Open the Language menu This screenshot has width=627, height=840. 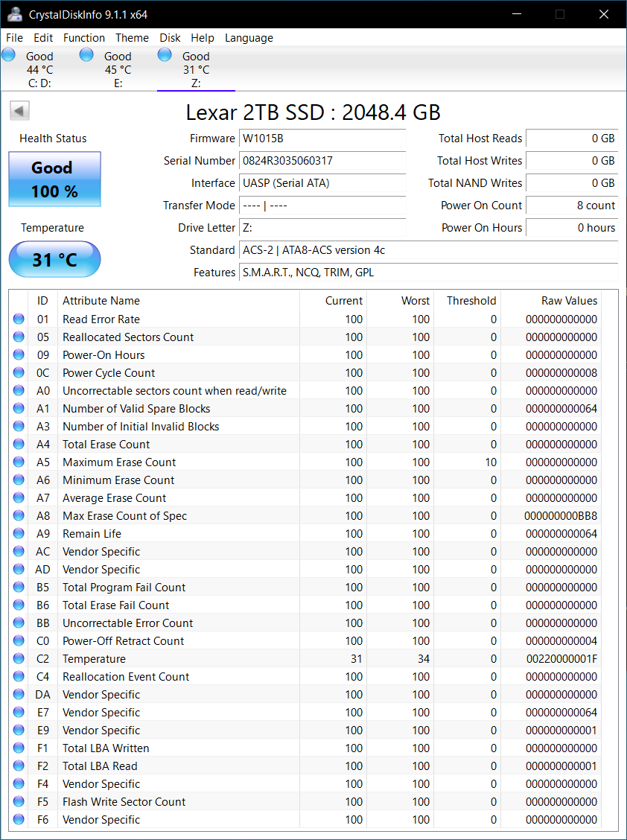(249, 38)
